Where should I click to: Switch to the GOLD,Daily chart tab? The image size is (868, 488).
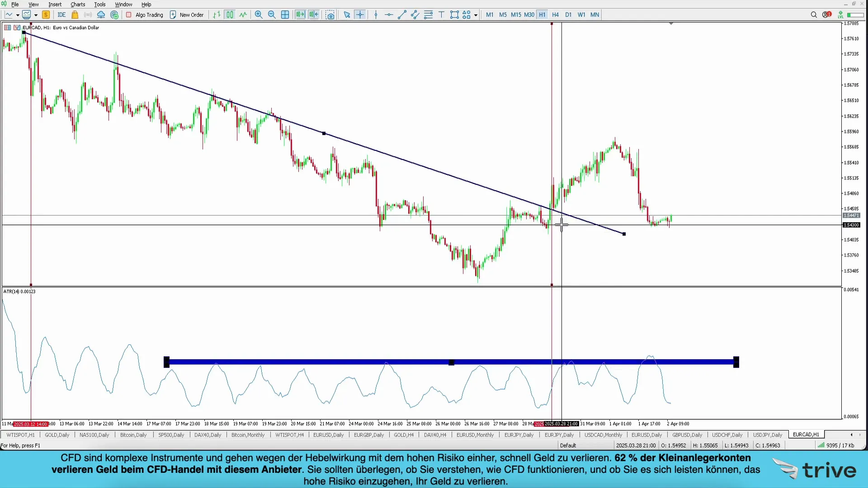(57, 435)
